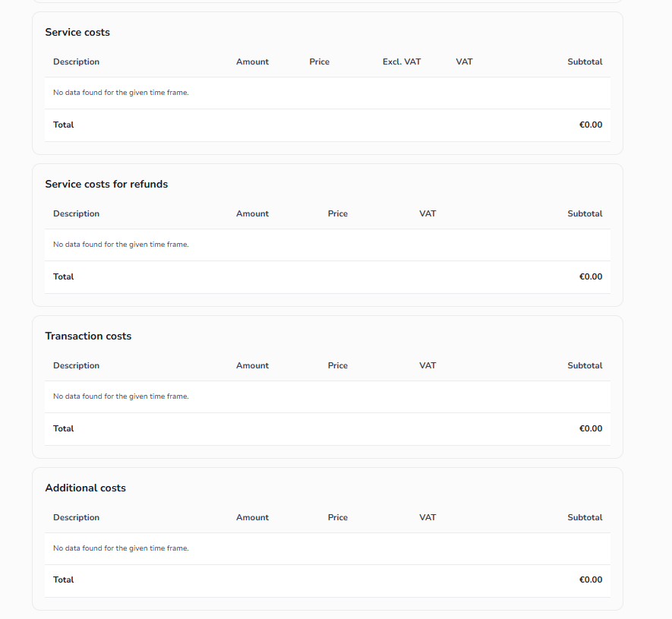This screenshot has height=619, width=672.
Task: Click the Transaction costs section heading
Action: click(x=88, y=336)
